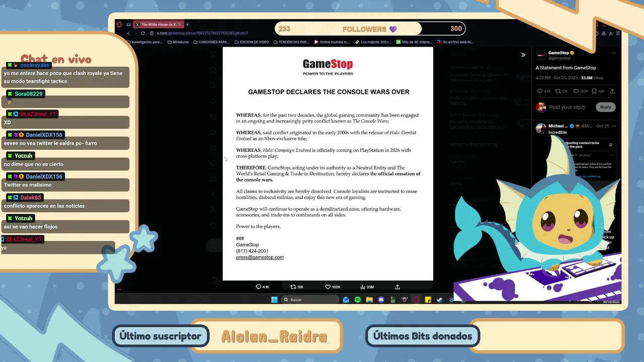Open Miniaturas bookmark folder
644x362 pixels.
click(178, 42)
